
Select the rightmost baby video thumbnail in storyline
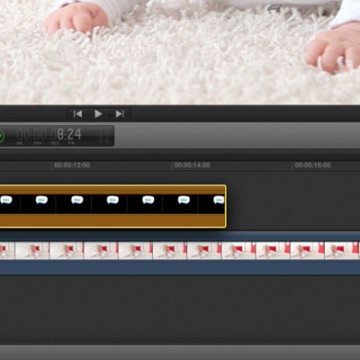343,251
